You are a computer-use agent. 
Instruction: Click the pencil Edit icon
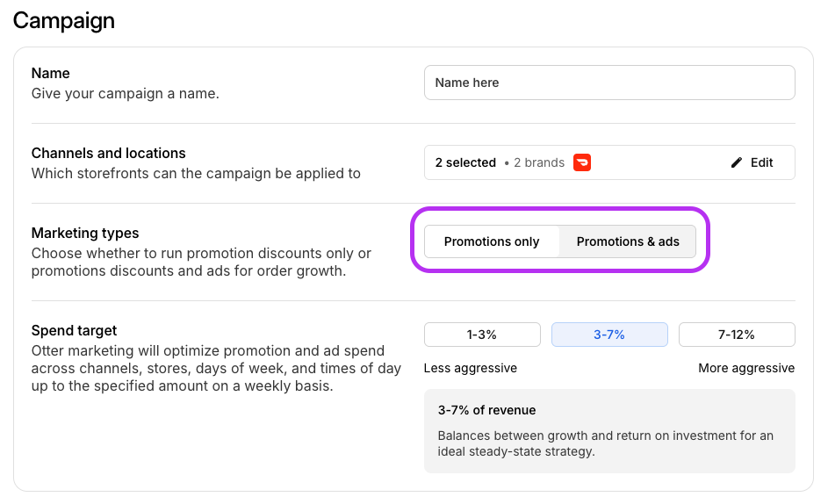tap(737, 162)
